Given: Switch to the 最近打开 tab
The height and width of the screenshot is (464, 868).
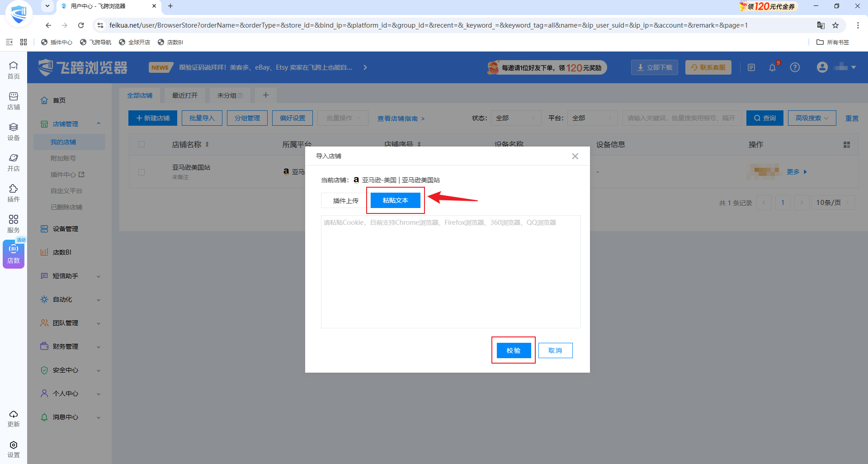Looking at the screenshot, I should [x=185, y=95].
